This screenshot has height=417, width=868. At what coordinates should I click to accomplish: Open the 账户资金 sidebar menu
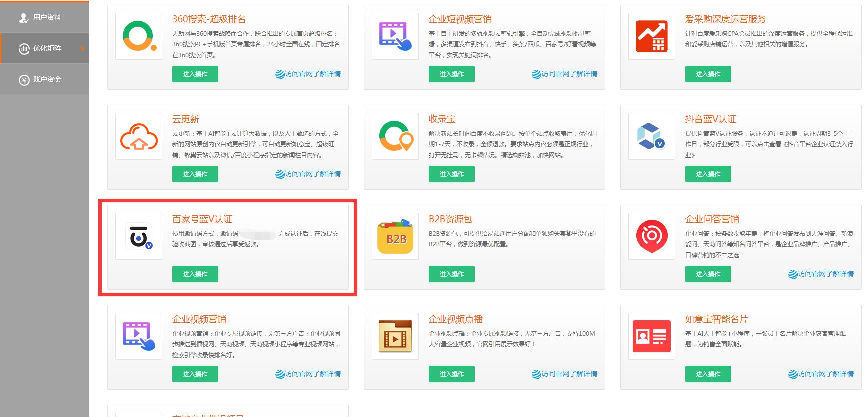click(44, 79)
